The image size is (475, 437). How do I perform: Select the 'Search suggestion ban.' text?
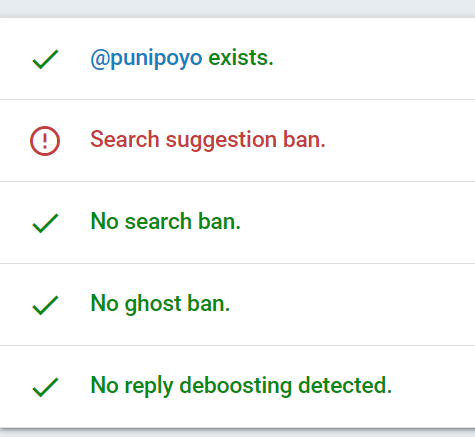click(208, 140)
